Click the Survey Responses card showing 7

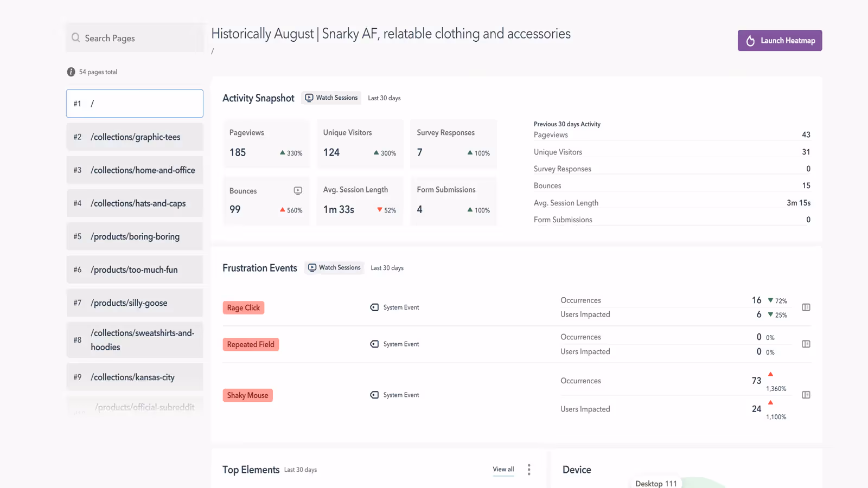pyautogui.click(x=454, y=144)
